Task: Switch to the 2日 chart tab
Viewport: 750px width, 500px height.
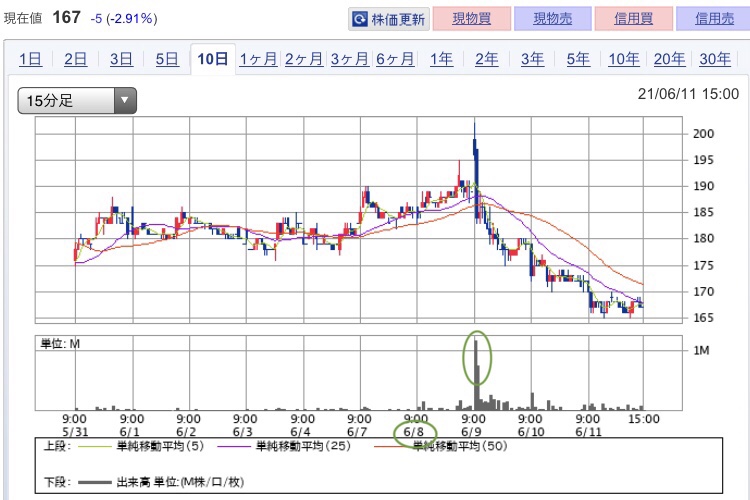Action: pyautogui.click(x=76, y=59)
